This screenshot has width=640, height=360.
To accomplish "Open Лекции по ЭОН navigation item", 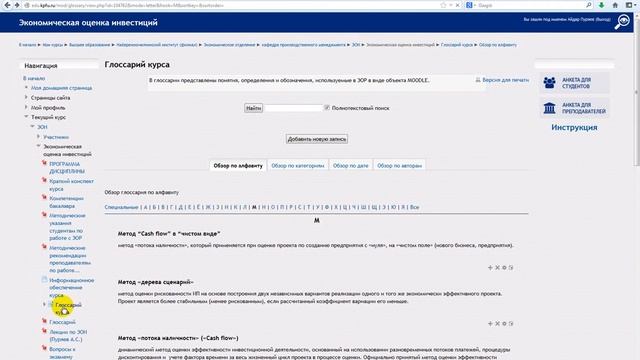I will 68,336.
